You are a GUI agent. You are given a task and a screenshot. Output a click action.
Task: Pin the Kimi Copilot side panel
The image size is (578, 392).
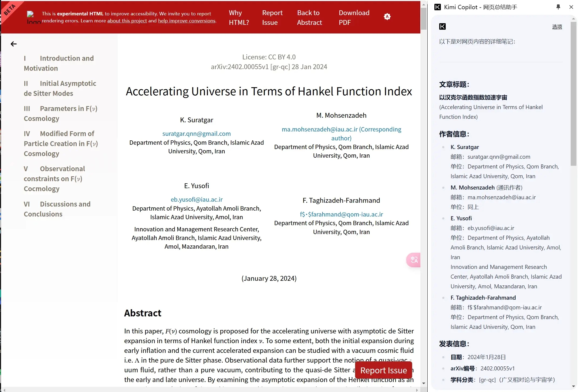[x=558, y=7]
